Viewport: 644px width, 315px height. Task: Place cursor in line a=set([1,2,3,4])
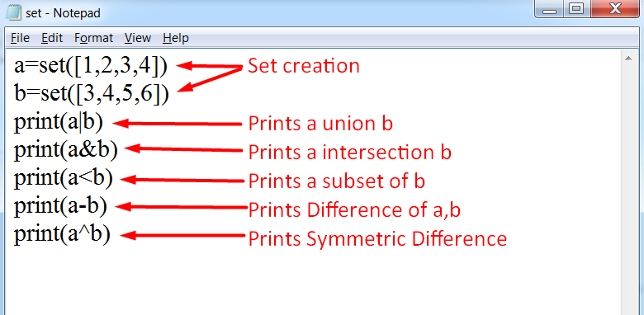tap(91, 66)
